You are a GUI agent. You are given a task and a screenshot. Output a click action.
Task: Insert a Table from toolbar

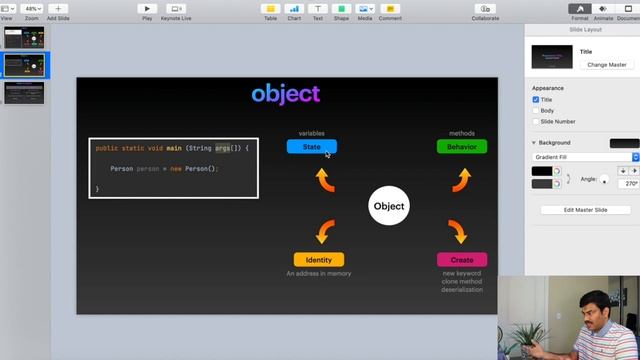[x=270, y=9]
